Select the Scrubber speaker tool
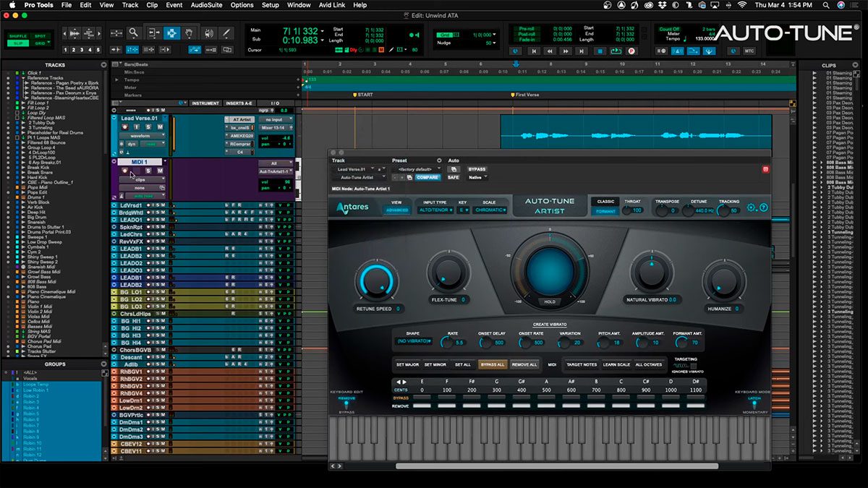 click(208, 33)
